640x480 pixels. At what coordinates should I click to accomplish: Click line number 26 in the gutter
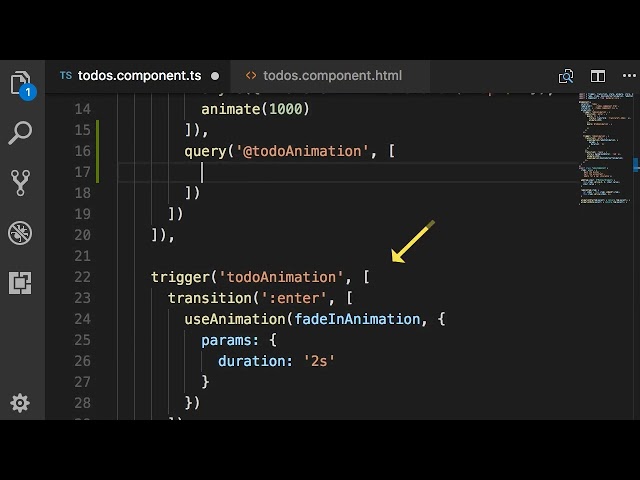coord(82,361)
